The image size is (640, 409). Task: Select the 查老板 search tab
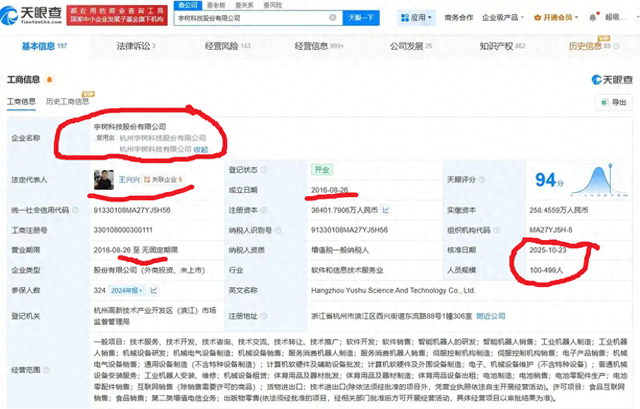tap(216, 5)
